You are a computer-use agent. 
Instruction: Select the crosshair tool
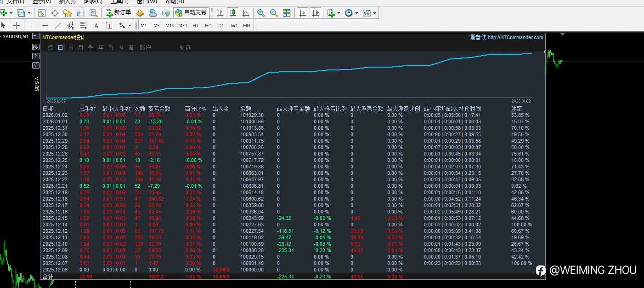[x=16, y=25]
